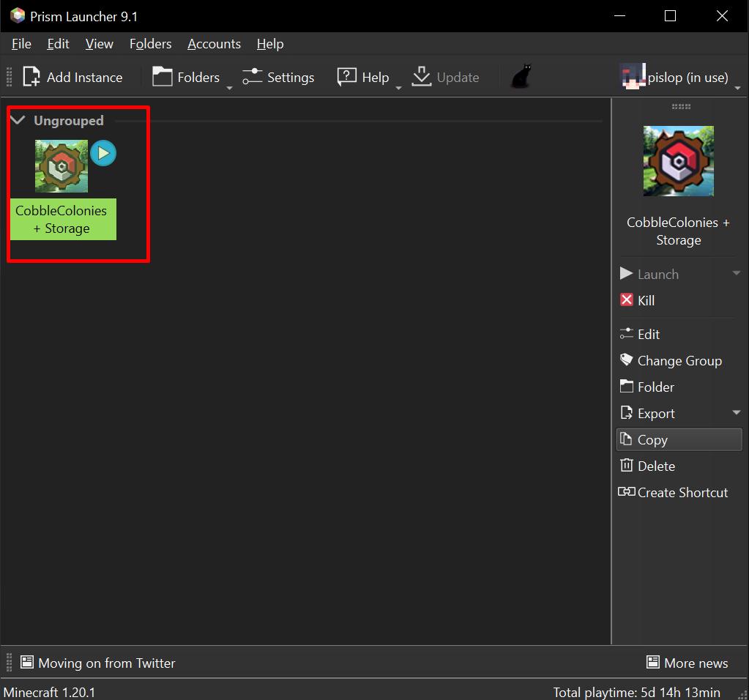Expand the Folders toolbar dropdown arrow
749x700 pixels.
(229, 86)
